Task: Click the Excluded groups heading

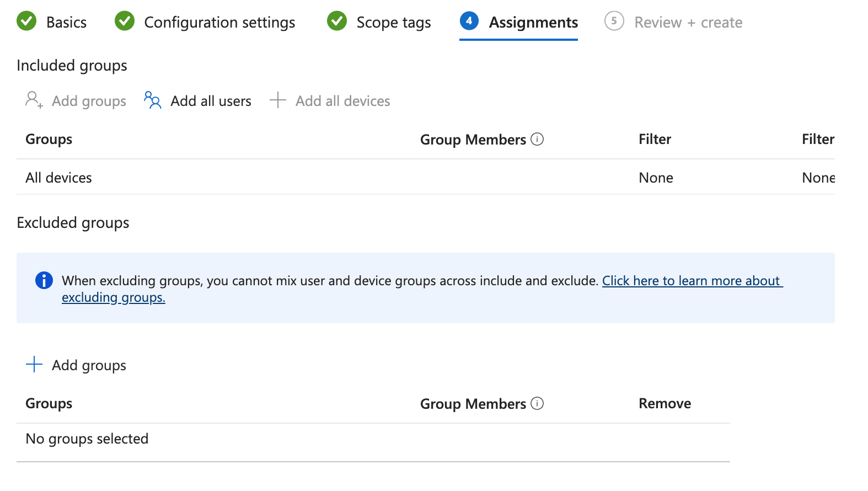Action: point(73,222)
